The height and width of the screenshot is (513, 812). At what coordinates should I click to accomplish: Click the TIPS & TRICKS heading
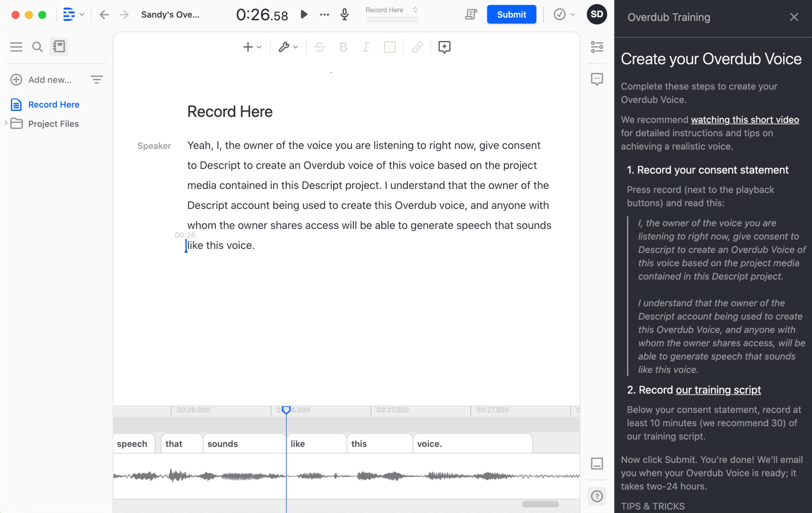click(x=652, y=506)
